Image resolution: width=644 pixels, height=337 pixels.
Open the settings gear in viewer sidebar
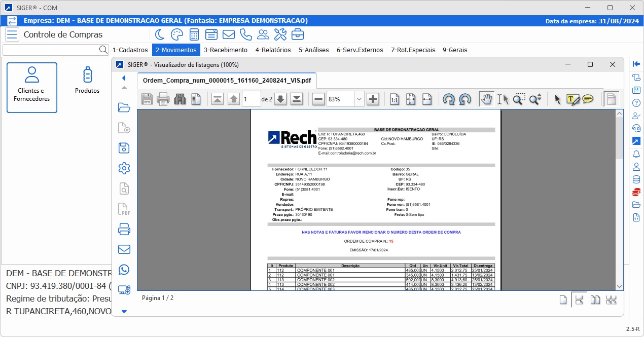point(124,168)
